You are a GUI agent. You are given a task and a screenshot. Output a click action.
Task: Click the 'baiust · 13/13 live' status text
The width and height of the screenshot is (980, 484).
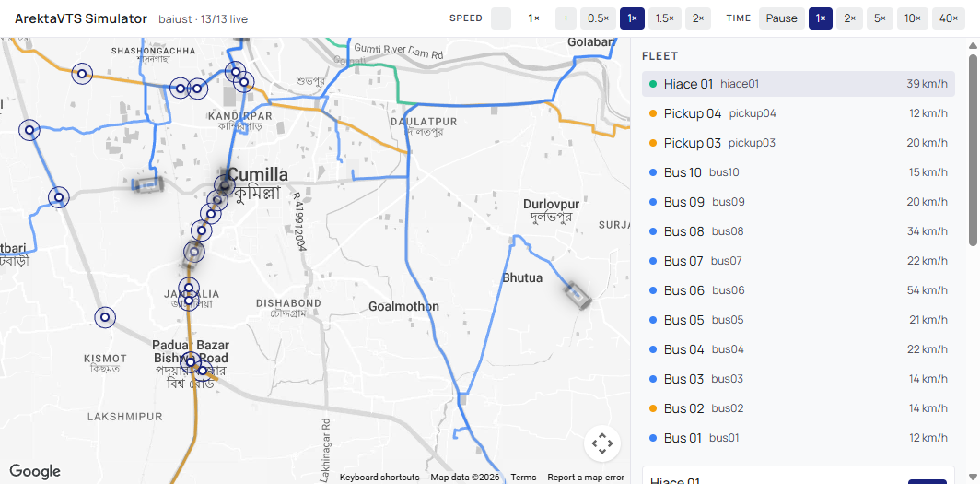[x=203, y=19]
